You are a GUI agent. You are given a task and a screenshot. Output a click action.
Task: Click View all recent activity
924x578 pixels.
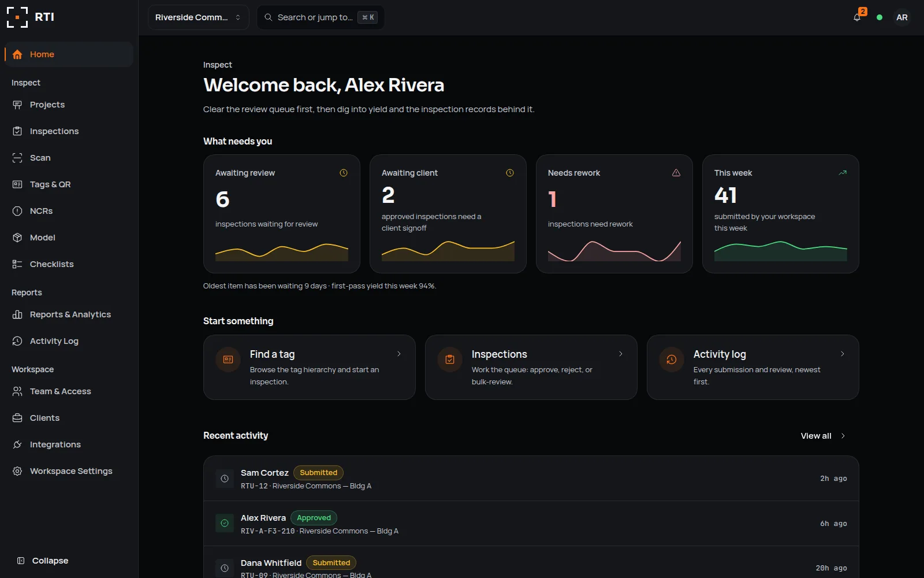point(823,436)
